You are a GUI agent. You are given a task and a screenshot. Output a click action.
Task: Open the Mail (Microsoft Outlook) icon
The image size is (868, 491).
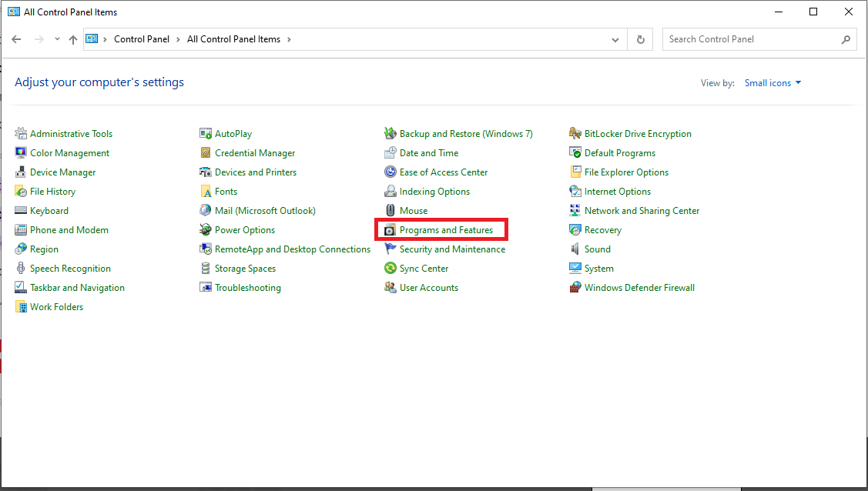click(x=206, y=211)
